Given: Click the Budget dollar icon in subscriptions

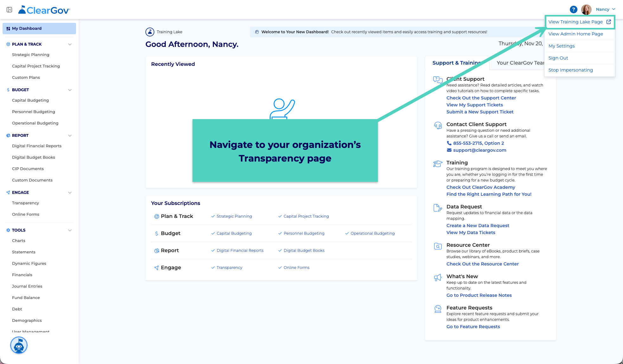Looking at the screenshot, I should pos(157,233).
